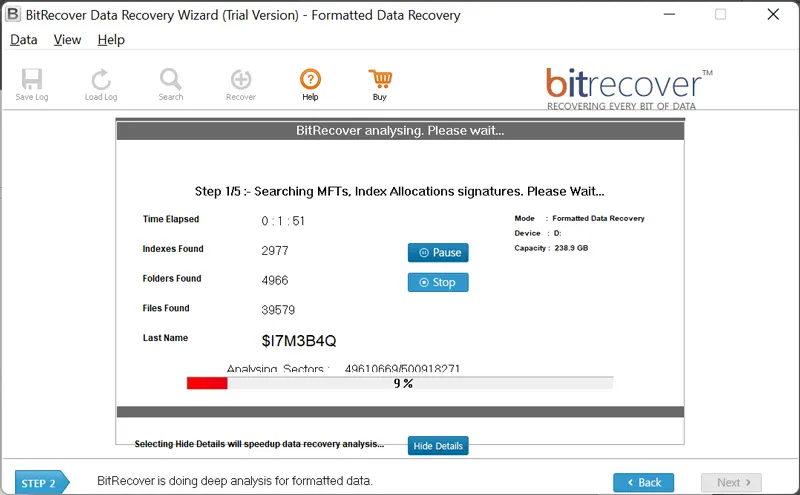The width and height of the screenshot is (800, 495).
Task: Click the Time Elapsed label
Action: pos(171,219)
